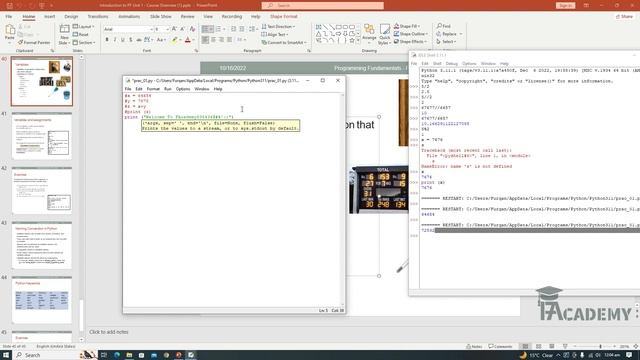Image resolution: width=640 pixels, height=360 pixels.
Task: Open the Change Case dropdown
Action: (x=161, y=40)
